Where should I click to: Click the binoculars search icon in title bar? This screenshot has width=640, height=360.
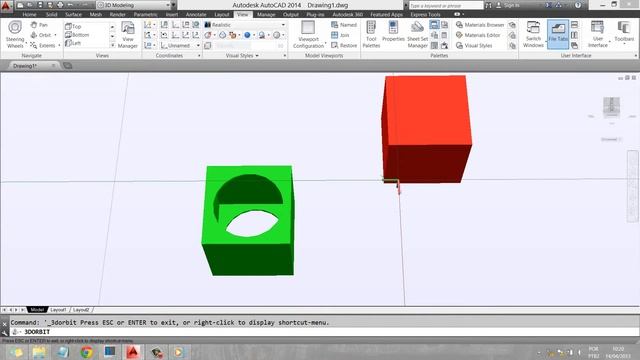488,5
